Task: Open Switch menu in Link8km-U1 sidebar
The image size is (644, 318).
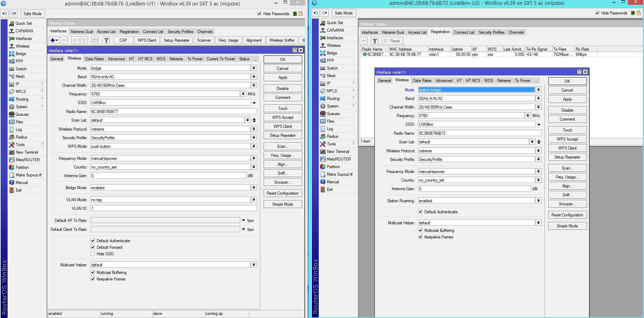Action: pos(21,69)
